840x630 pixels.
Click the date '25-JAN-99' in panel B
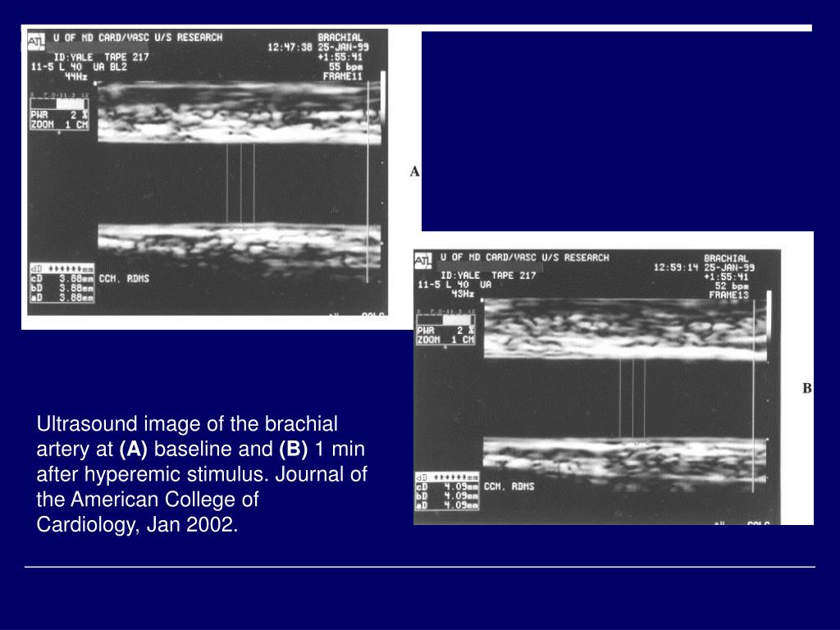[729, 267]
